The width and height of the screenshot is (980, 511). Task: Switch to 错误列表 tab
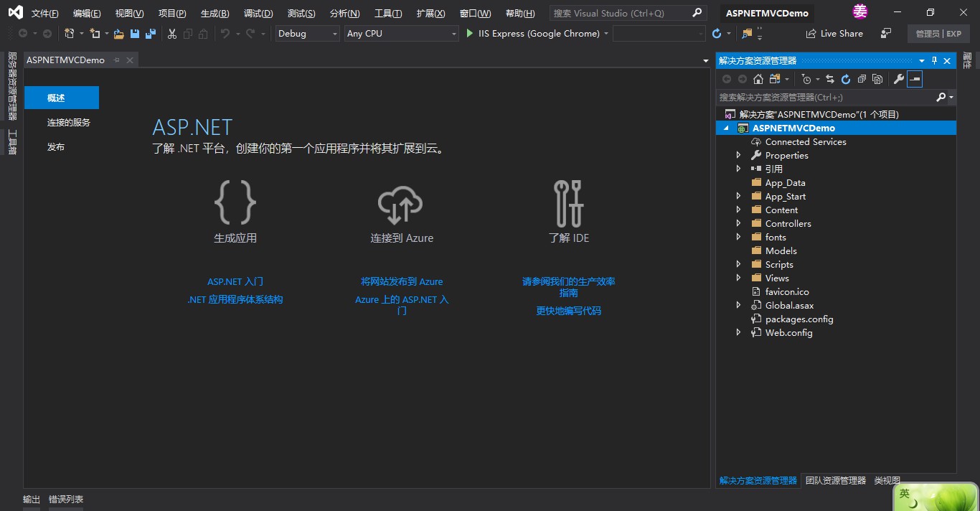point(66,499)
